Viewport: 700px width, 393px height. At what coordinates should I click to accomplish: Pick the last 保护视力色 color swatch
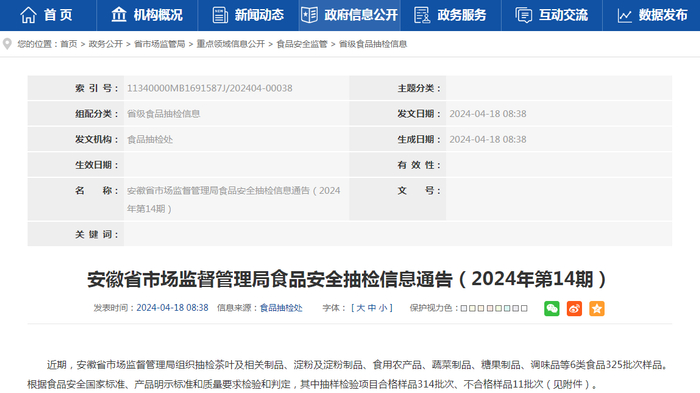pyautogui.click(x=524, y=308)
